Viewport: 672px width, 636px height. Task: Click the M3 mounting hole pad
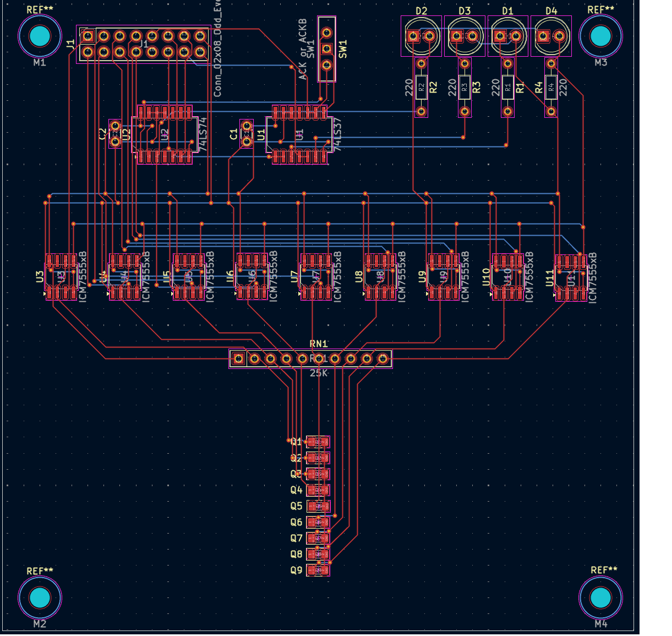coord(600,36)
